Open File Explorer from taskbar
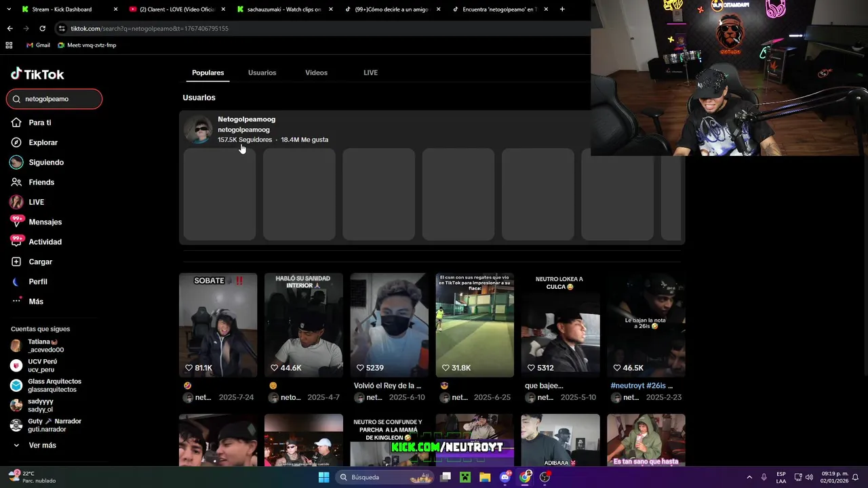Image resolution: width=868 pixels, height=488 pixels. pos(485,477)
